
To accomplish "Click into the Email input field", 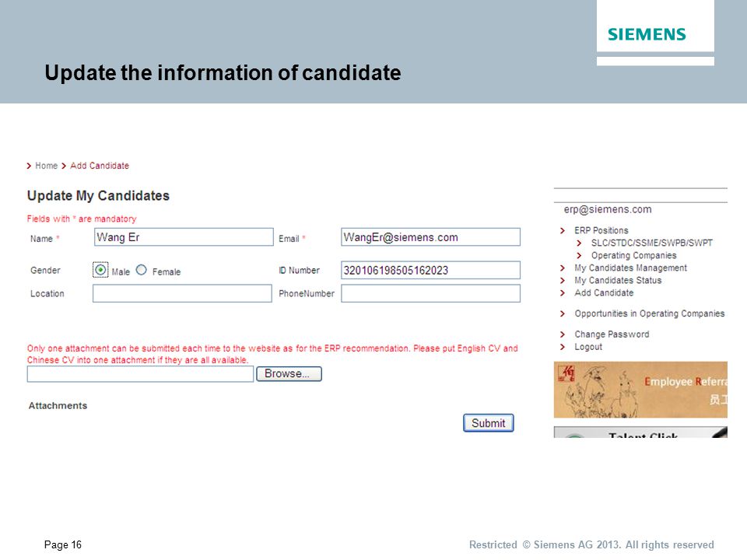I will pos(430,237).
